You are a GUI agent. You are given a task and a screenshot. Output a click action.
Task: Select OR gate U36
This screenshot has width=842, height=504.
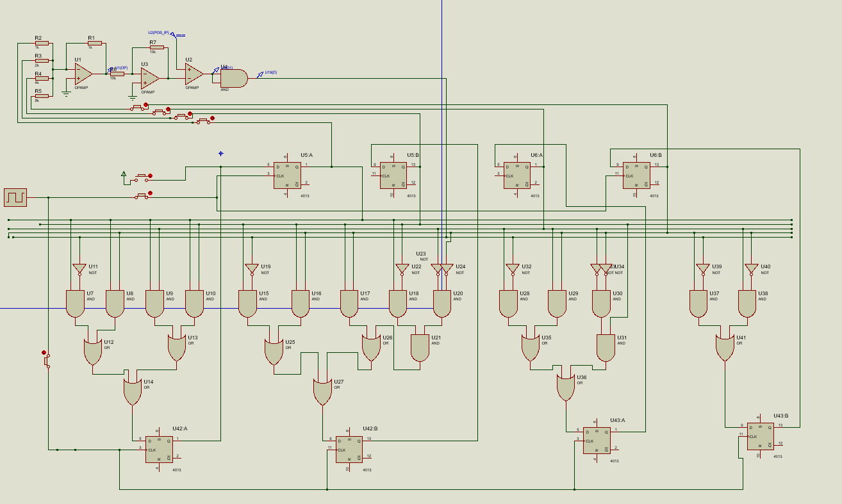(x=565, y=387)
